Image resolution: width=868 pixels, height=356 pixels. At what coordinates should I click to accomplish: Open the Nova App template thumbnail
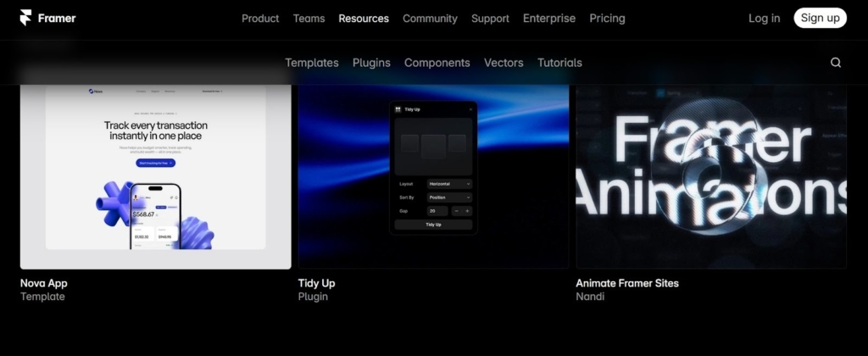coord(155,176)
